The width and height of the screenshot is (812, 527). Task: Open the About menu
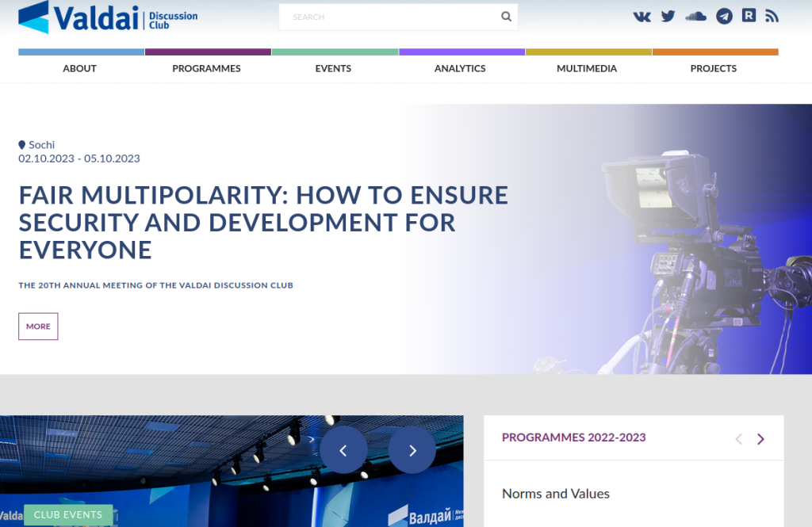(80, 68)
